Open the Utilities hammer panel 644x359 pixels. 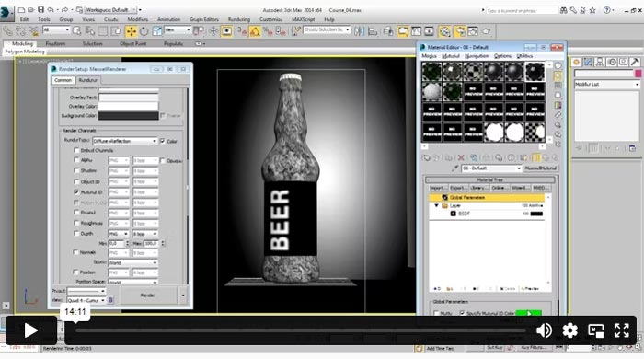(635, 62)
